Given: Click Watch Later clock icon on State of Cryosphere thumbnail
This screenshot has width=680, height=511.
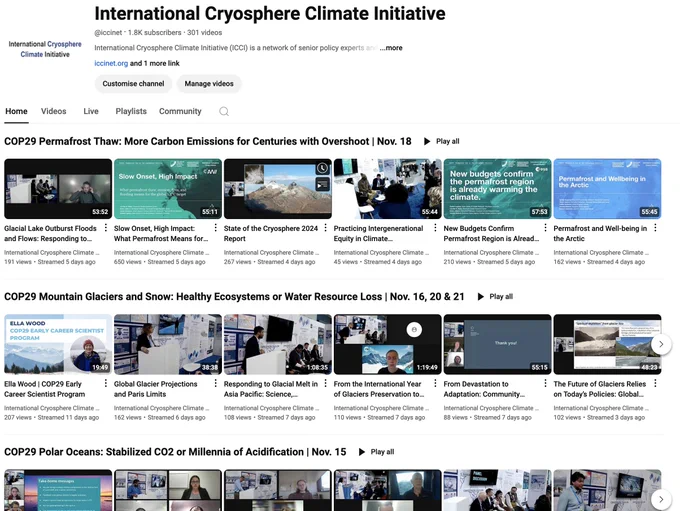Looking at the screenshot, I should pyautogui.click(x=322, y=168).
